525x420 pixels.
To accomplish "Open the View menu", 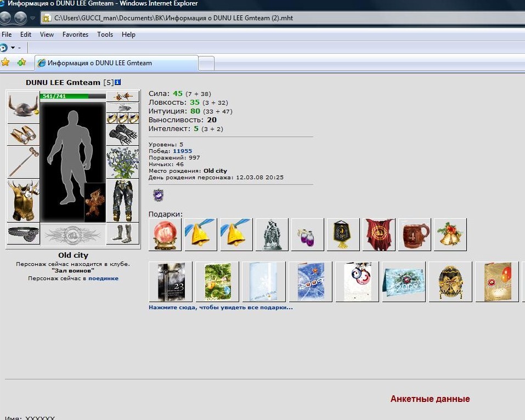I will tap(47, 35).
